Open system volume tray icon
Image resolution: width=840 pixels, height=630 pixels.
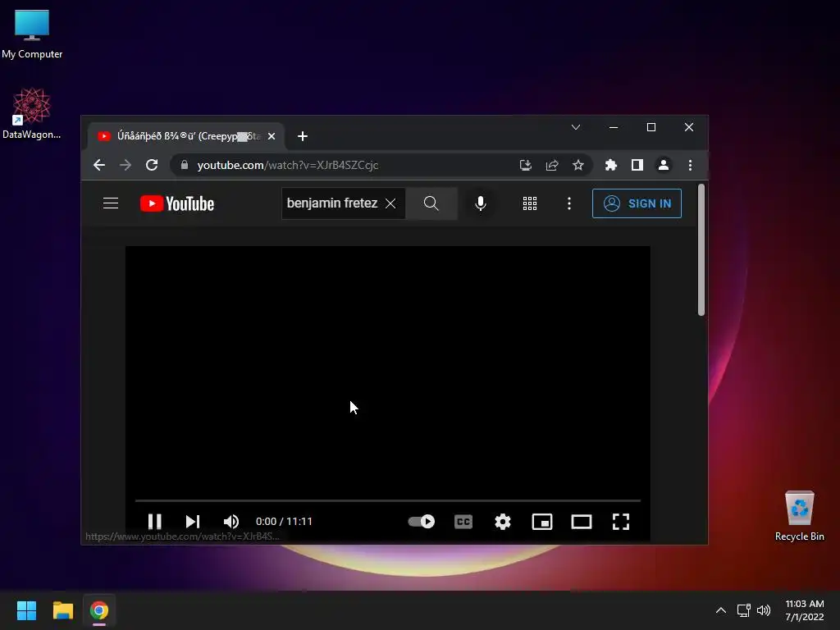click(764, 610)
